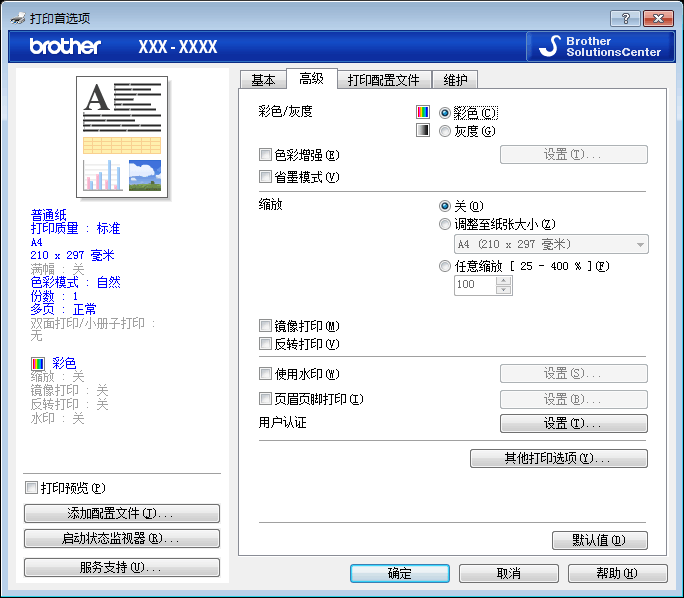Switch to the 基本 tab

tap(263, 80)
